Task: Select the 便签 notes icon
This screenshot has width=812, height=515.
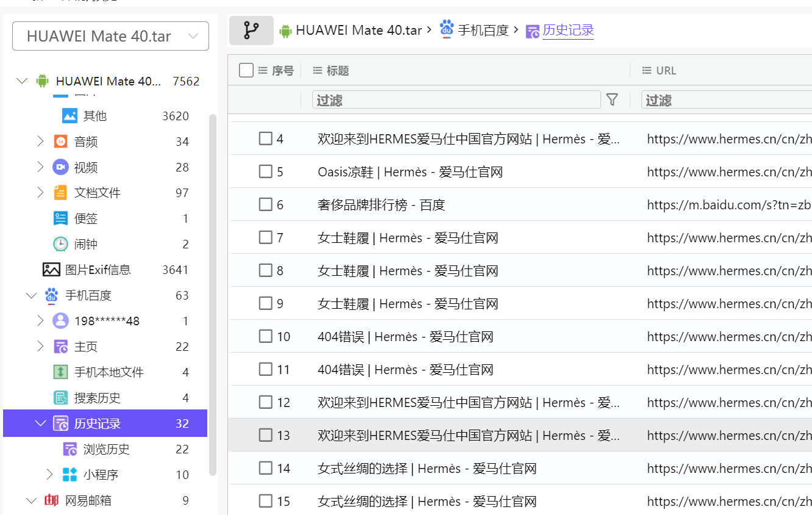Action: [x=60, y=218]
